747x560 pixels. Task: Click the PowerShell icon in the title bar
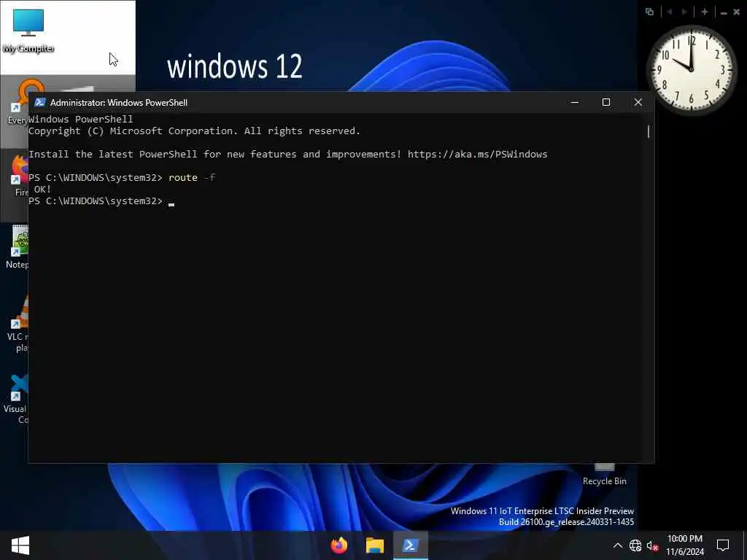coord(40,102)
